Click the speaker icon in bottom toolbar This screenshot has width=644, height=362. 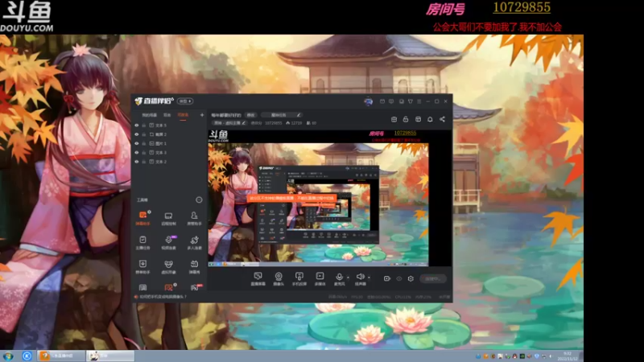coord(360,278)
